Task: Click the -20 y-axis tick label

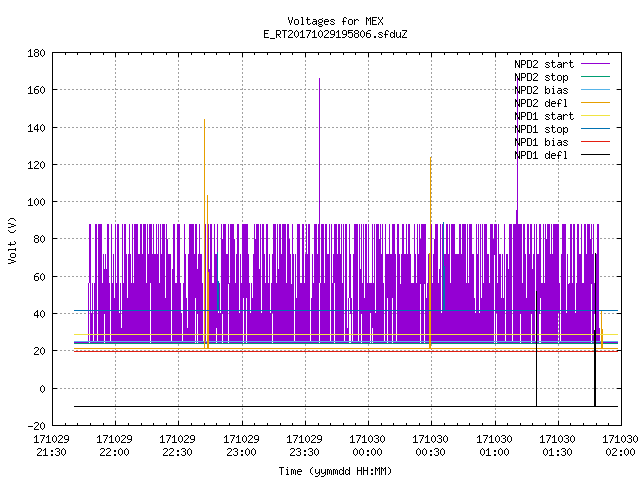Action: point(36,426)
